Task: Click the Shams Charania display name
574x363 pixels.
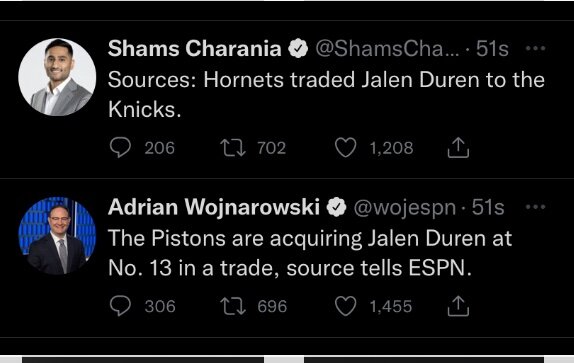Action: [x=194, y=49]
